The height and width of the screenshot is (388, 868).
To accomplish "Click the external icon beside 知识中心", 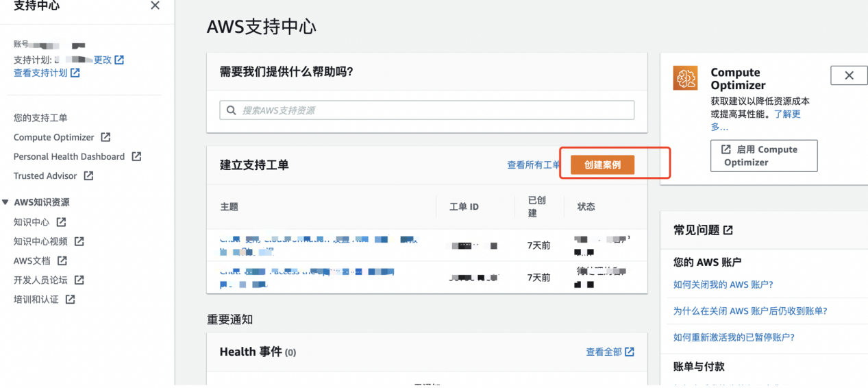I will click(61, 222).
